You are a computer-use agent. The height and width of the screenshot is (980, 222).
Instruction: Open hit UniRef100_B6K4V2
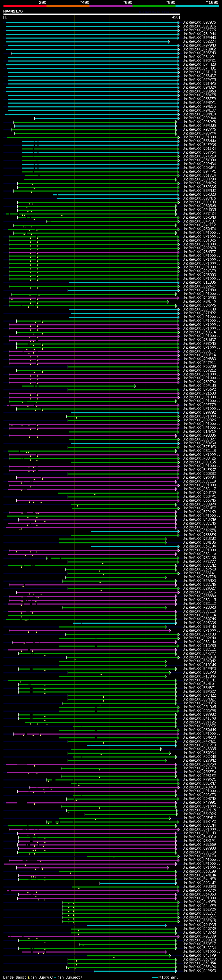click(x=199, y=821)
